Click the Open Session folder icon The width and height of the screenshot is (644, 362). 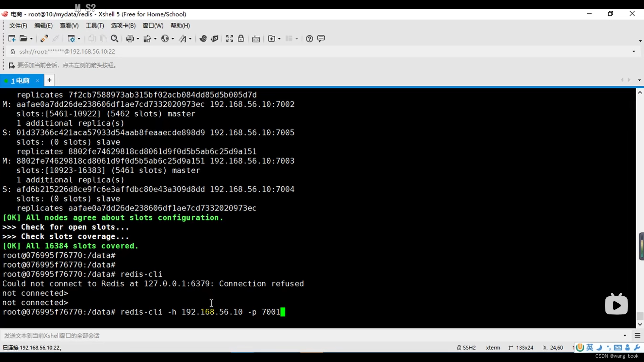click(23, 39)
